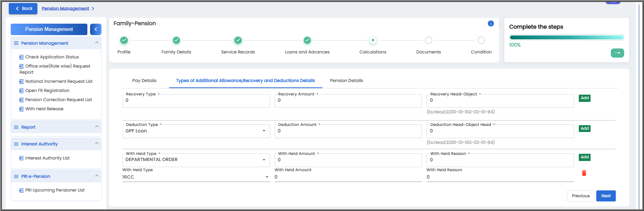The image size is (644, 211).
Task: Switch to the Pay Details tab
Action: pos(144,81)
